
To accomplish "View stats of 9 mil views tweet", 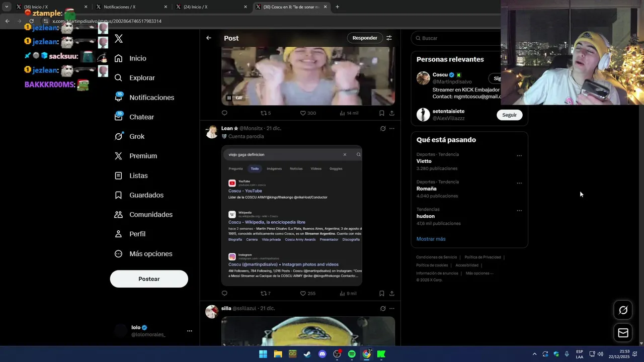I will pyautogui.click(x=348, y=294).
